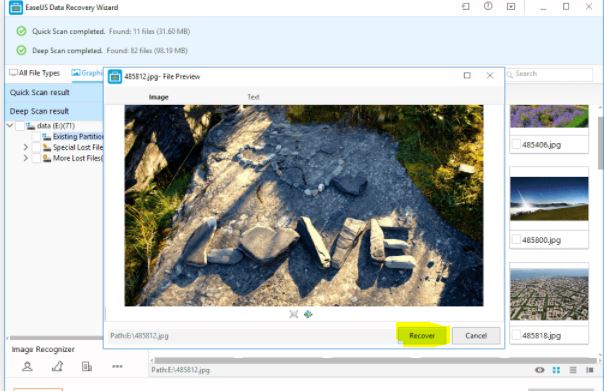Check the 485818.jpg file checkbox
Viewport: 604px width, 391px height.
point(516,335)
